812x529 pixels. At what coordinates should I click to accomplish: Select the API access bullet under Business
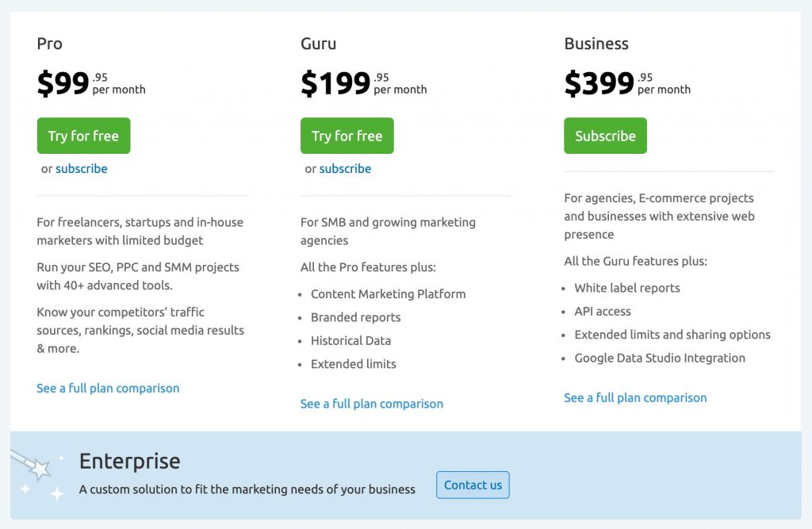click(x=602, y=311)
